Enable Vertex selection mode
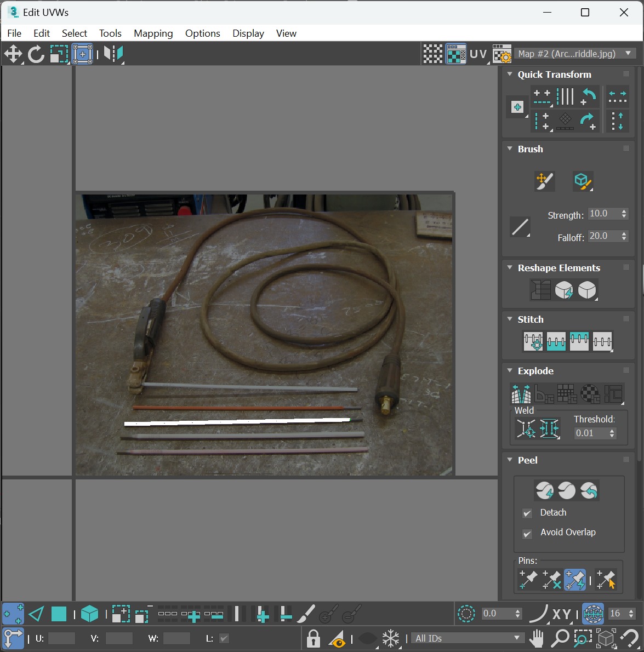644x652 pixels. (x=13, y=614)
